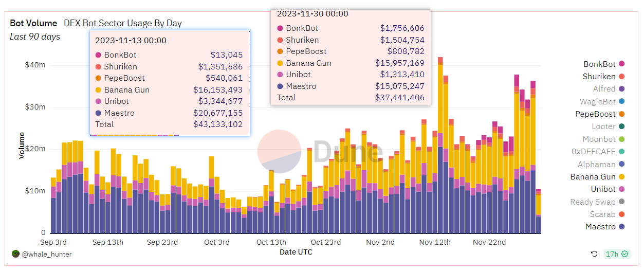Click the Looter dark green legend dot
The height and width of the screenshot is (271, 644).
click(622, 127)
